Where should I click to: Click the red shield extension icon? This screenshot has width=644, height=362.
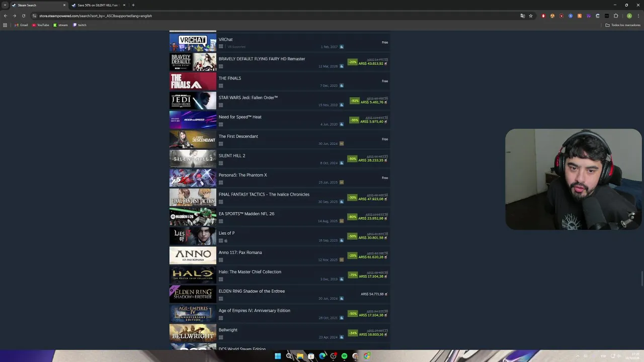pos(561,16)
